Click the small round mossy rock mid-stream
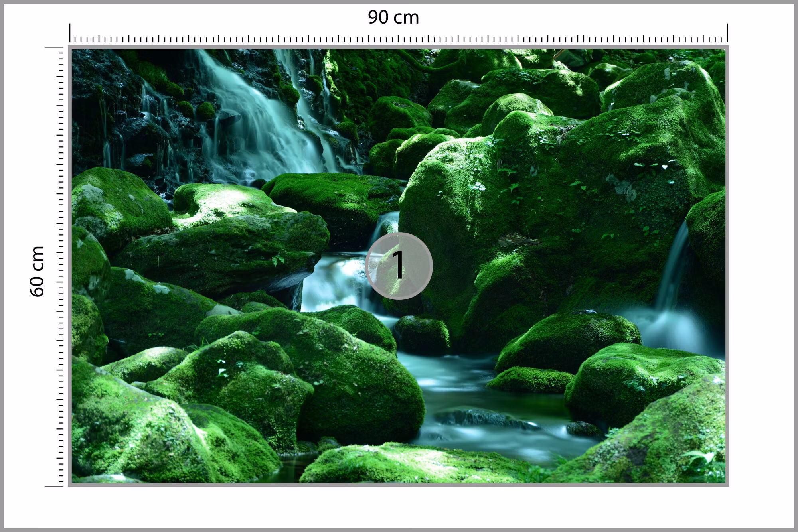798x532 pixels. pos(422,334)
